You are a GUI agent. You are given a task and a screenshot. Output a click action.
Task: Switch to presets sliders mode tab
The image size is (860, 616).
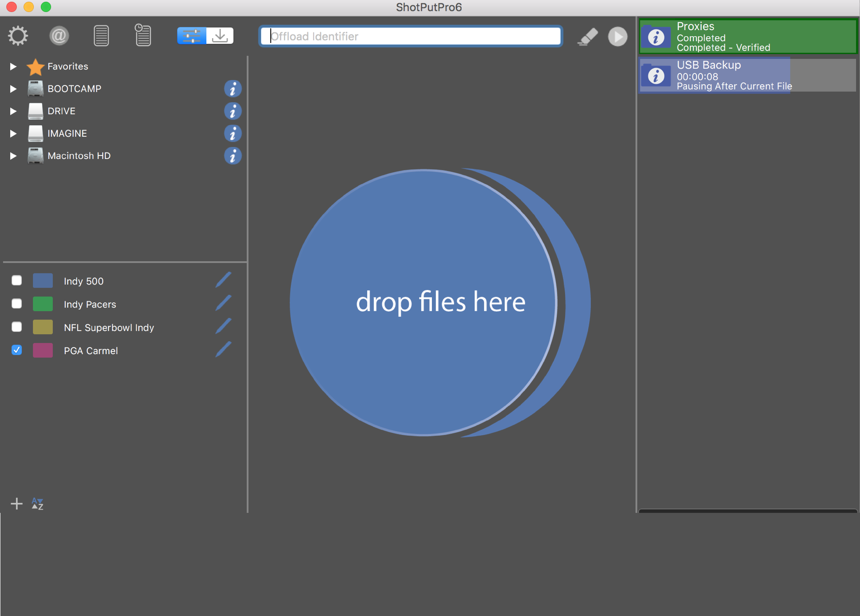pos(192,36)
